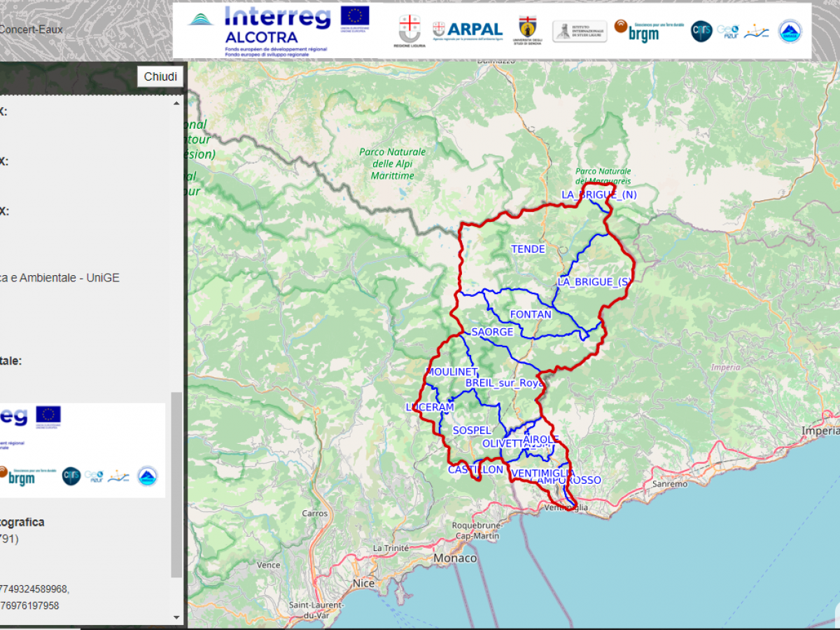This screenshot has width=840, height=630.
Task: Click the MOULINET basin label
Action: tap(451, 372)
